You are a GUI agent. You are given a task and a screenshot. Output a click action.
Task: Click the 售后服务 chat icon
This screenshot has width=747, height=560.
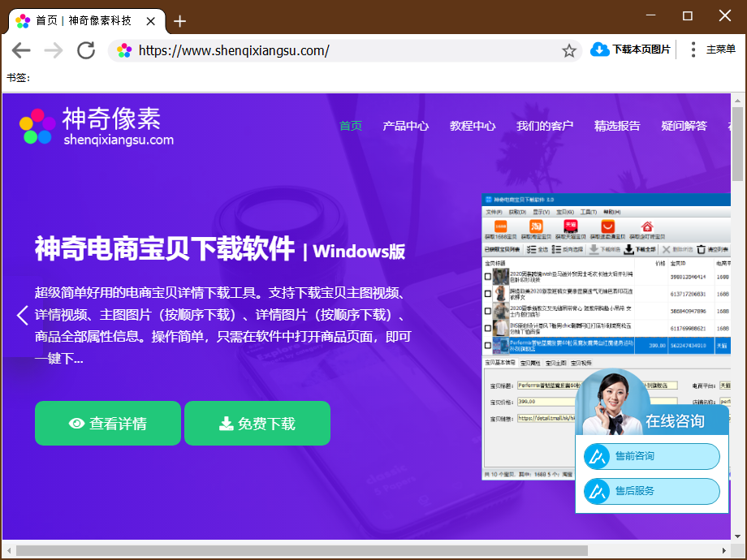point(597,491)
